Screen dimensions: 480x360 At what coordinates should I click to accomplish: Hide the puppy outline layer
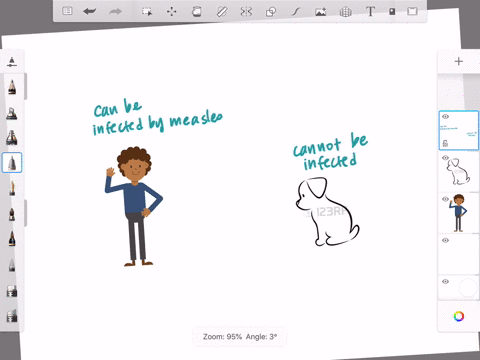click(445, 158)
